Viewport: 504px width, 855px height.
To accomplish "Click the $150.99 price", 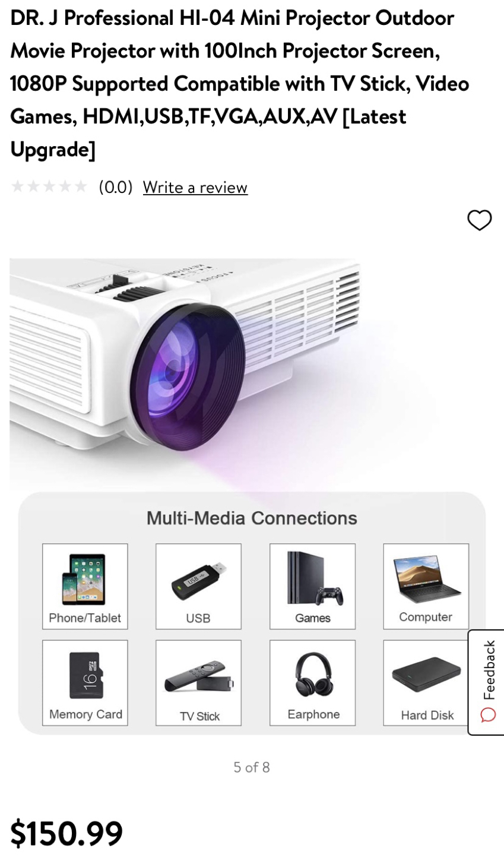I will [66, 832].
